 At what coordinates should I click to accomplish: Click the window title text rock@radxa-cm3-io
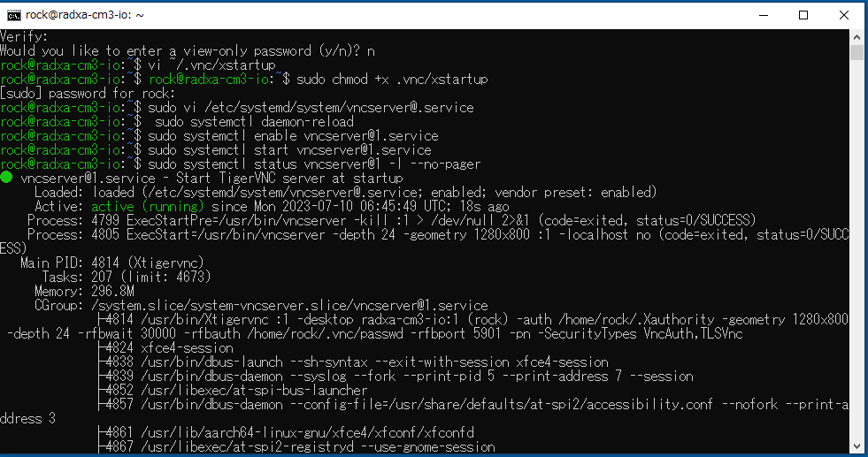point(85,15)
